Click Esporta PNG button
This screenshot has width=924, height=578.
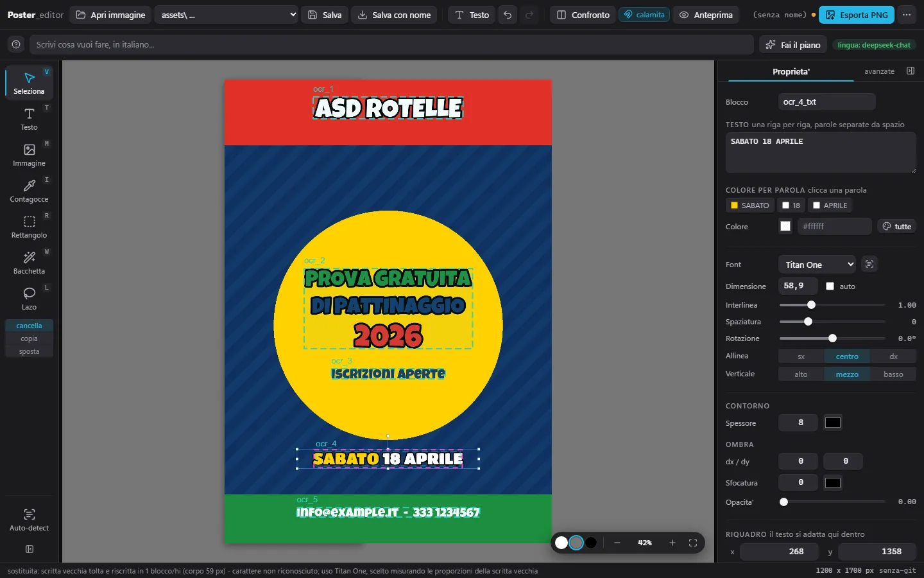click(x=857, y=15)
